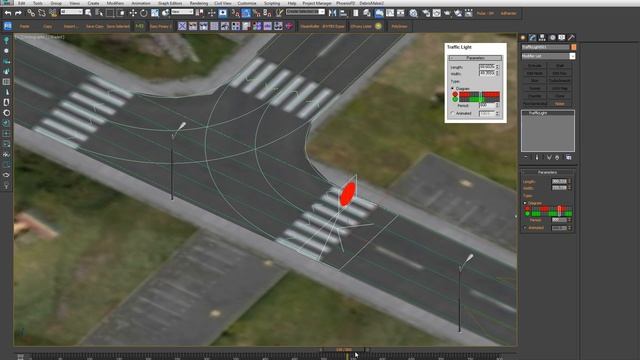This screenshot has height=360, width=640.
Task: Toggle the Angle Snap button
Action: (246, 13)
